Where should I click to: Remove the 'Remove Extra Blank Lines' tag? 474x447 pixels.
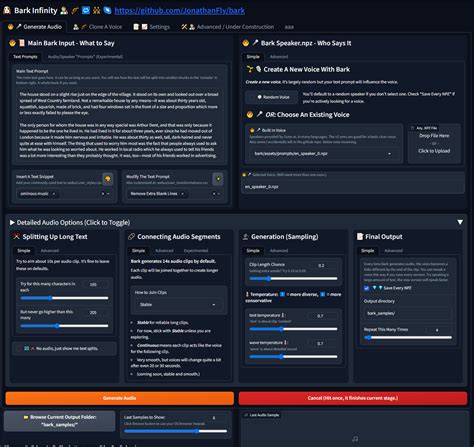point(182,194)
